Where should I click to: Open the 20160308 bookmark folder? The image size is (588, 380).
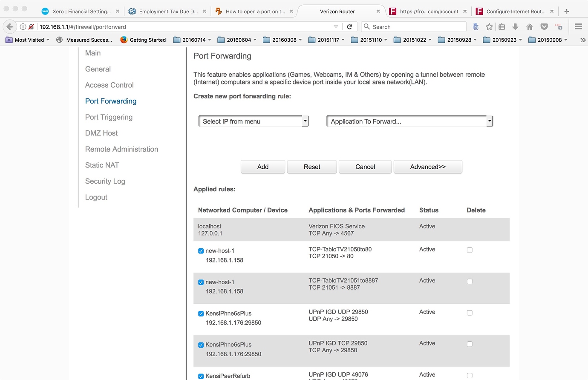coord(282,40)
